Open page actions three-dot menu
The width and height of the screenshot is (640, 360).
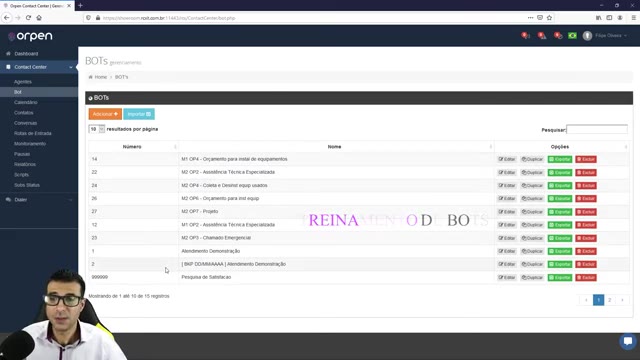tap(530, 18)
